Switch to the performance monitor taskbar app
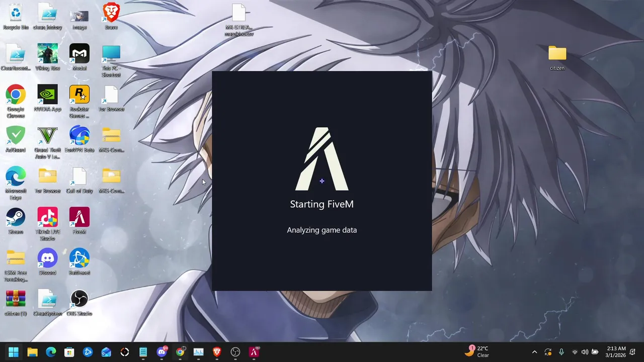Screen dimensions: 644x362 click(x=198, y=352)
